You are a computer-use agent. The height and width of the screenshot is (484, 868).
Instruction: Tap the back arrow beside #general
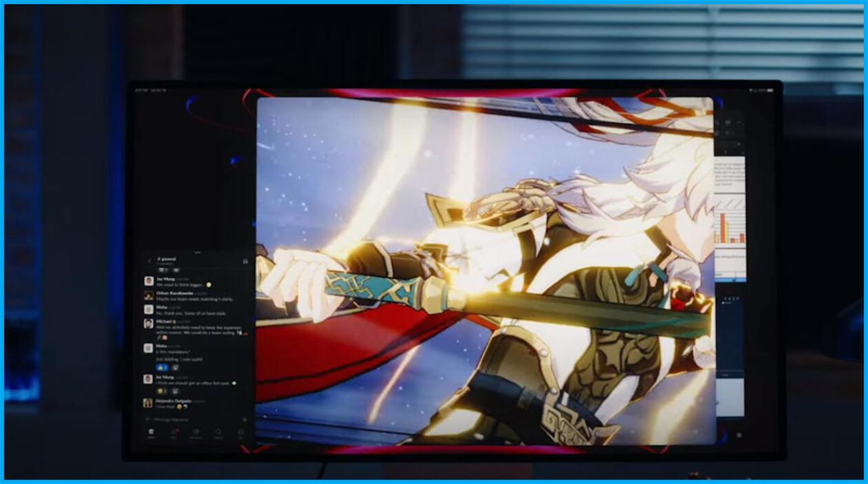pos(149,261)
